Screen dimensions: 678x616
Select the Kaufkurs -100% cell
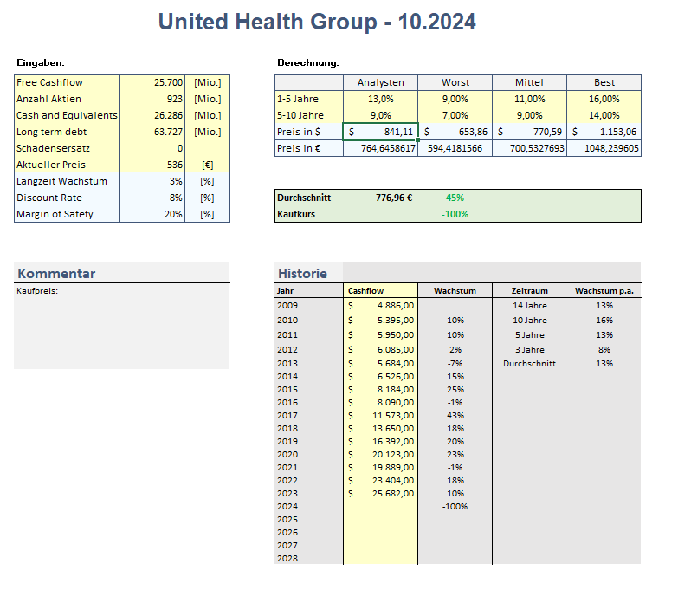[x=455, y=214]
